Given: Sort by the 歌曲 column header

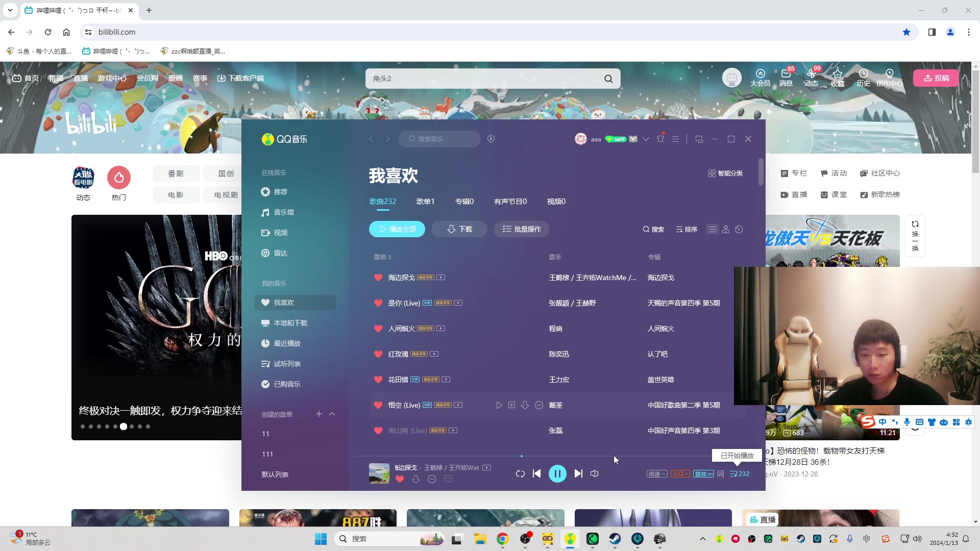Looking at the screenshot, I should (383, 257).
